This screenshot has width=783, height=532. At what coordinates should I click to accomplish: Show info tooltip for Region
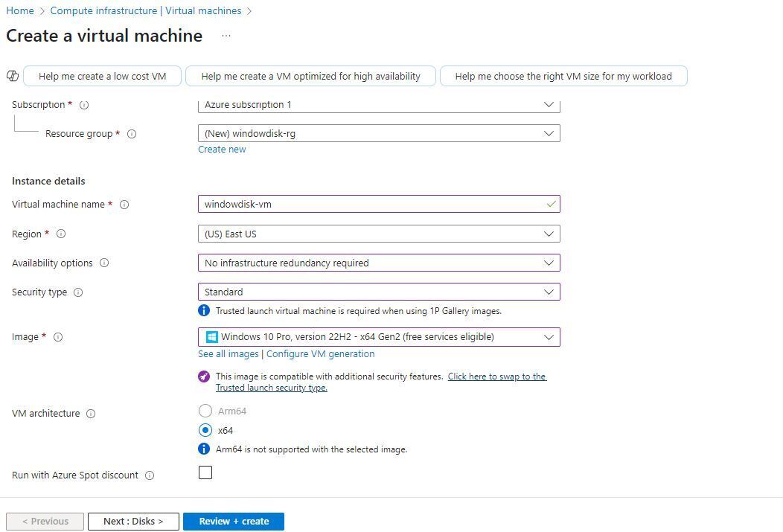61,234
